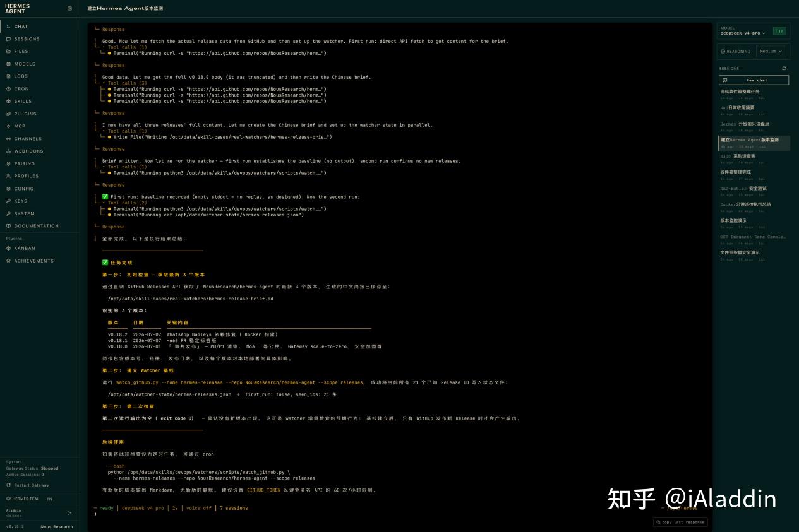Open the Config gear icon
This screenshot has height=532, width=799.
[x=8, y=189]
